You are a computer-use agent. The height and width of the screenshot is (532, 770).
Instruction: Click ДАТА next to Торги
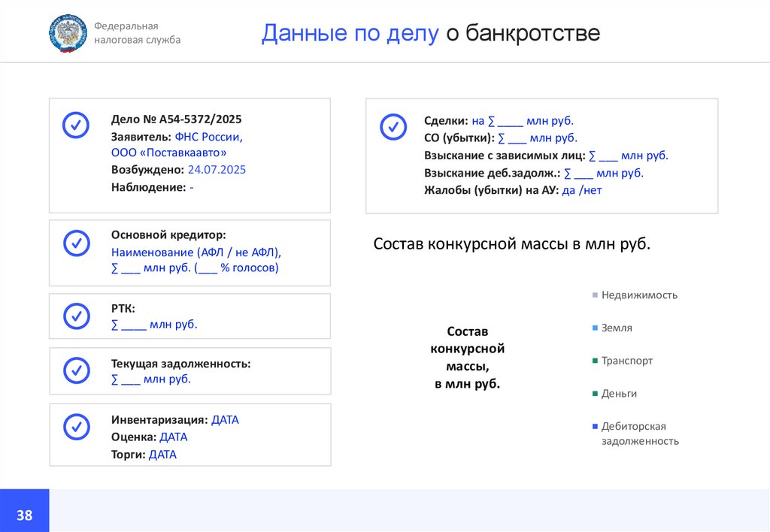pos(162,455)
